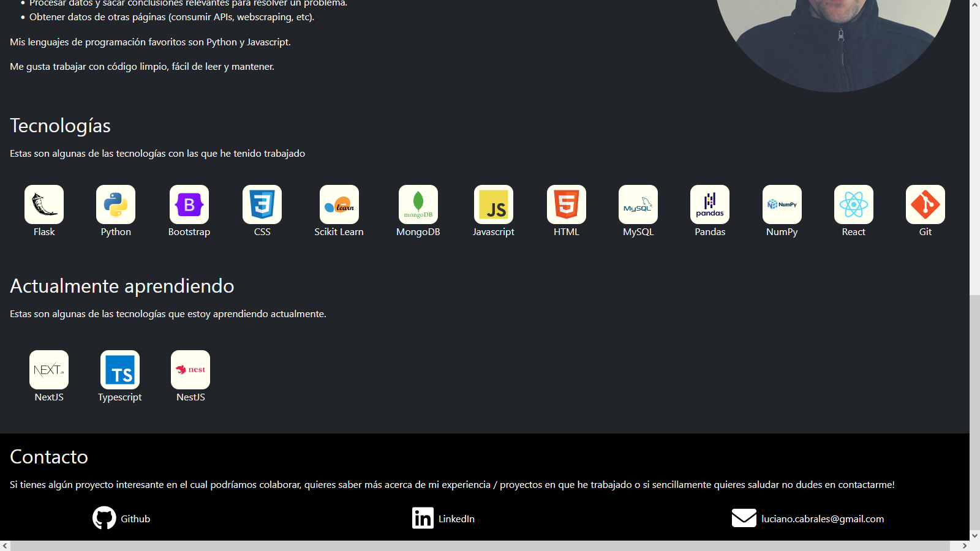
Task: Click the Javascript label text
Action: point(494,232)
